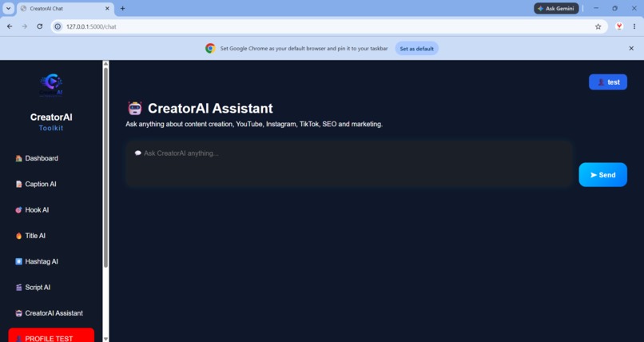Click the CreatorAI logo in the sidebar
The image size is (644, 342).
[x=51, y=85]
